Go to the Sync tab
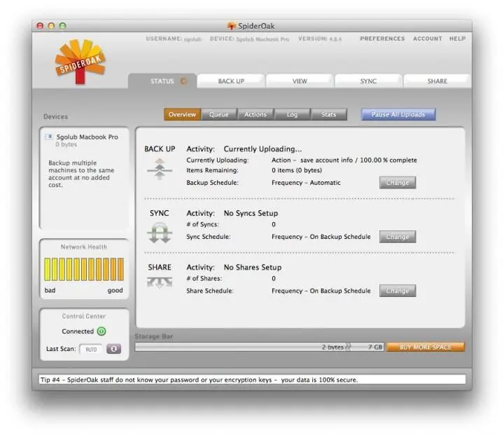Image resolution: width=504 pixels, height=435 pixels. coord(368,81)
